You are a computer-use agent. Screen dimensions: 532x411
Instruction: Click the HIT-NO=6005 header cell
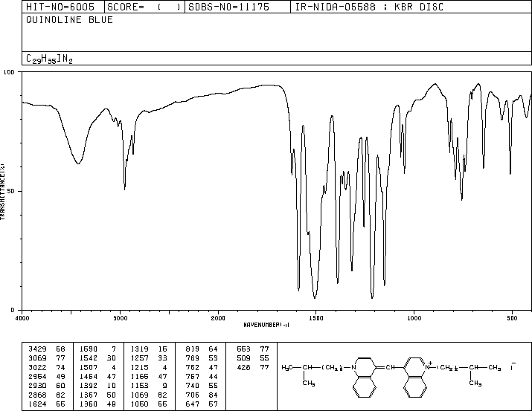(x=63, y=7)
